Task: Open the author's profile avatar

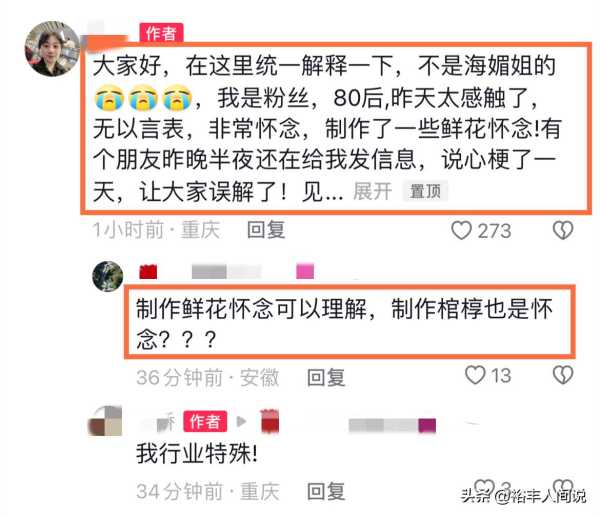Action: click(x=52, y=49)
